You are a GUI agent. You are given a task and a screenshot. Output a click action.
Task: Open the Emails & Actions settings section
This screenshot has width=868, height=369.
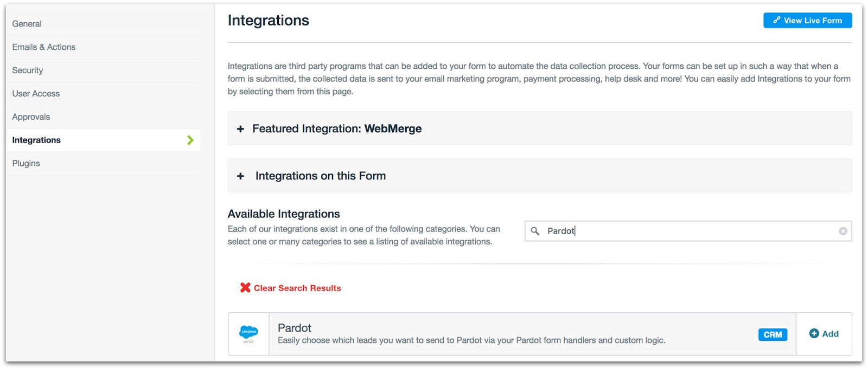(x=43, y=47)
